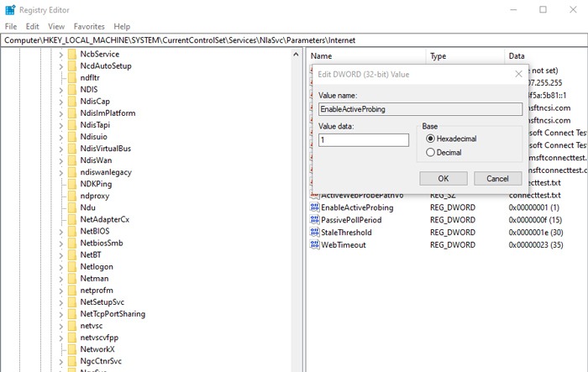Expand the netprofm tree node
The image size is (588, 372).
point(60,291)
